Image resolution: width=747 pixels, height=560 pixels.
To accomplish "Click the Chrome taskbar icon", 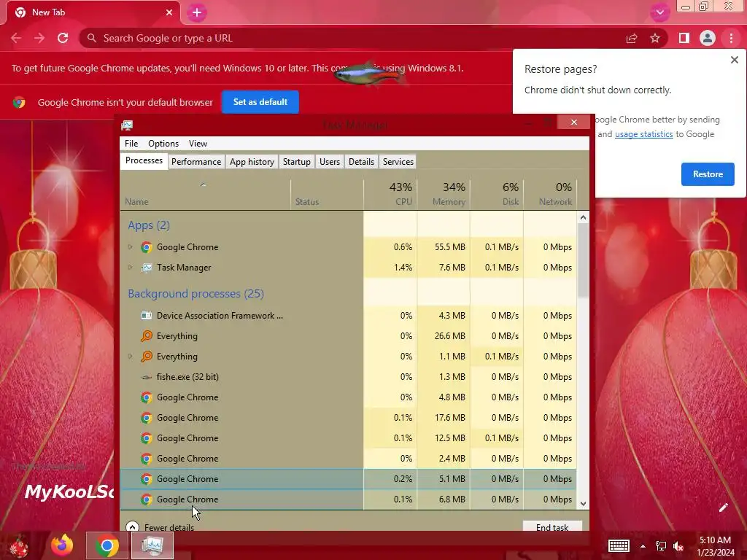I will pyautogui.click(x=107, y=545).
